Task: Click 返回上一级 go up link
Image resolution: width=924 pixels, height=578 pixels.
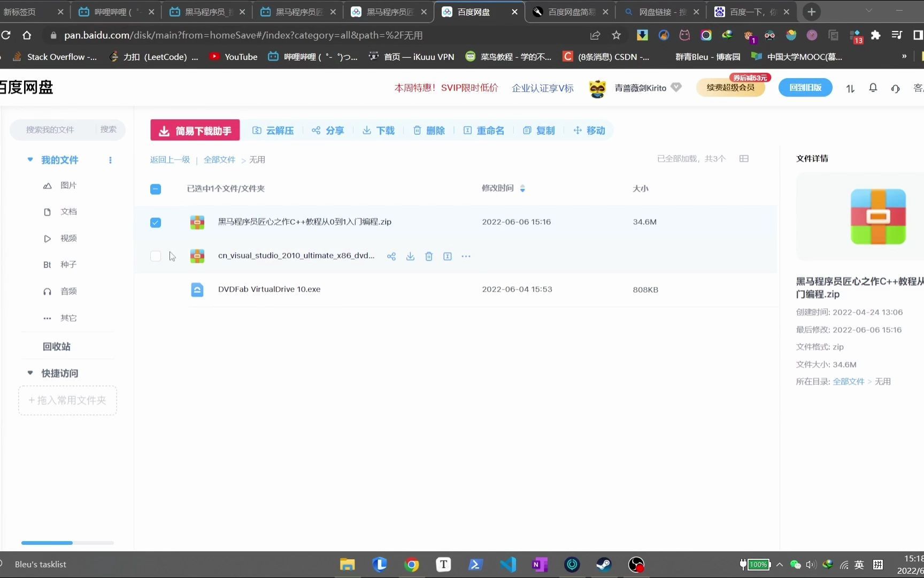Action: 170,159
